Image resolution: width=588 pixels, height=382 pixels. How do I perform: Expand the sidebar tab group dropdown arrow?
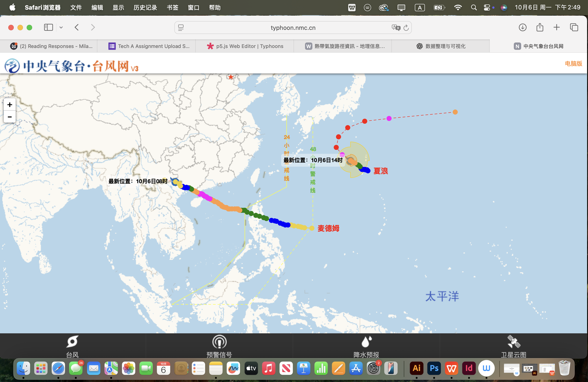[61, 27]
